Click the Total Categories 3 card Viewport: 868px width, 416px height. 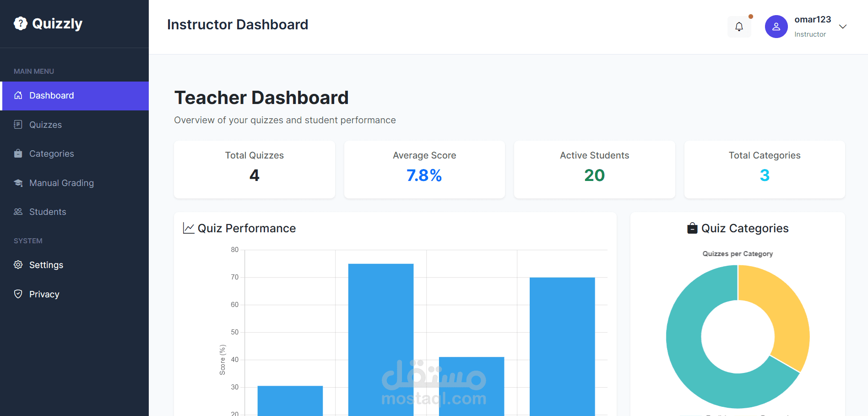[x=765, y=170]
